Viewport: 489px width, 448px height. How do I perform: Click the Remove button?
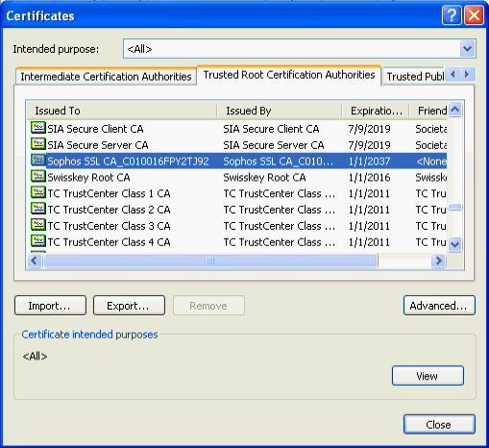(x=208, y=306)
